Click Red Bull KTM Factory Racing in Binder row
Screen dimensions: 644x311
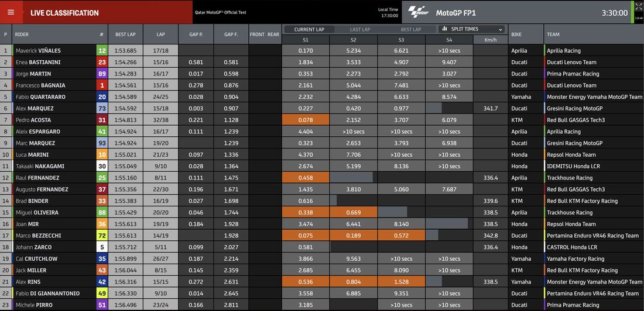(583, 201)
